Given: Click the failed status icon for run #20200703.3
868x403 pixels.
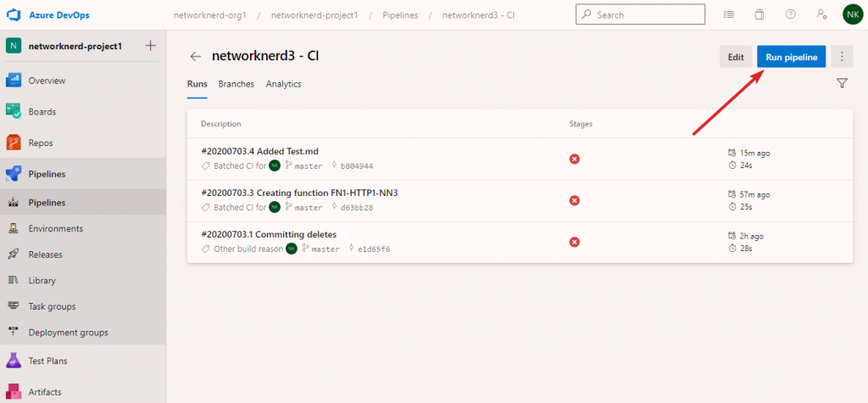Looking at the screenshot, I should tap(575, 200).
